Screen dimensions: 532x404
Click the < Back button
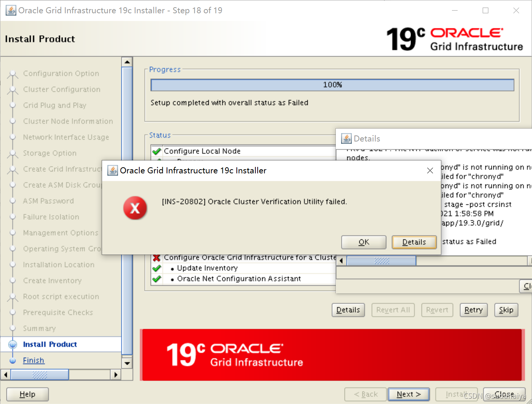pos(365,394)
